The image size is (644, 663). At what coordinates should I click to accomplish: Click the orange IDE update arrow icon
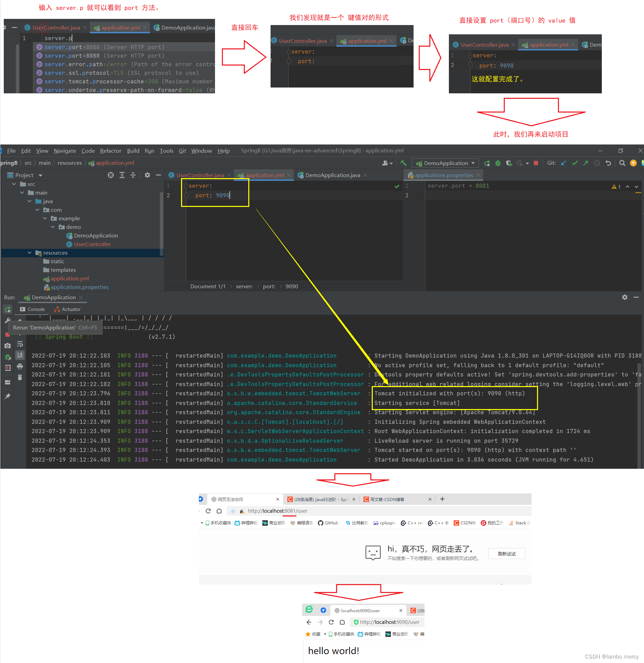click(633, 163)
